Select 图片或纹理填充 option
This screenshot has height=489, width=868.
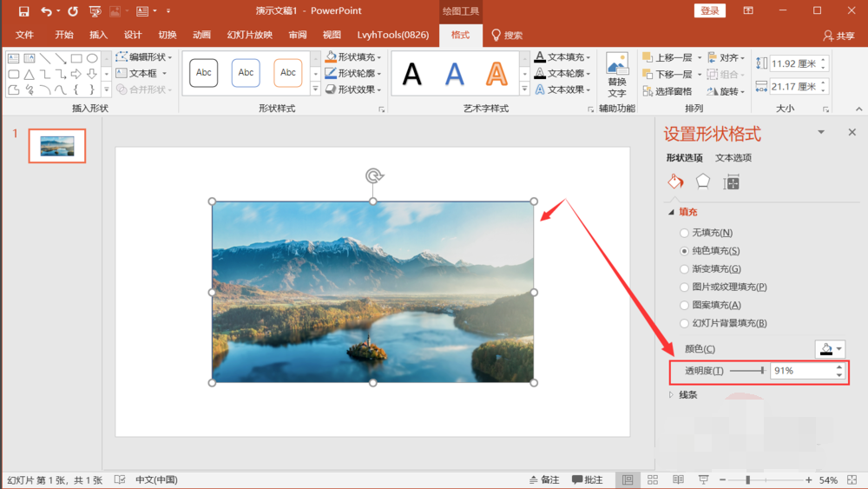[x=685, y=287]
